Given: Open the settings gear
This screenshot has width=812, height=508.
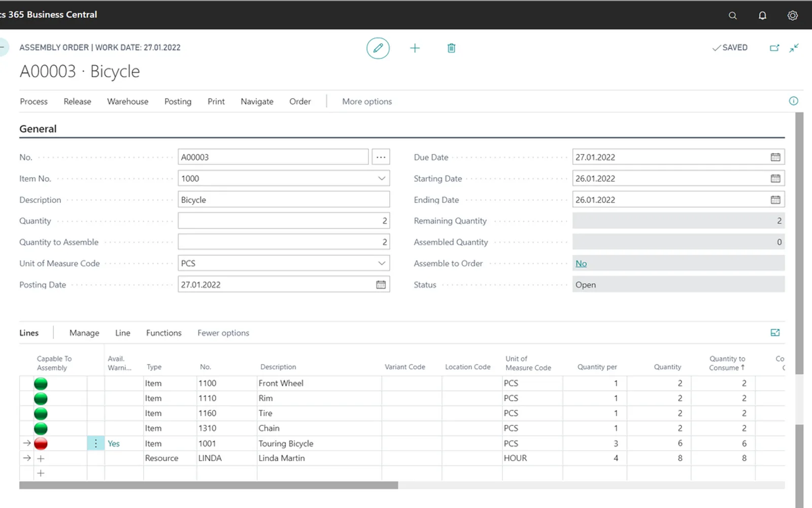Looking at the screenshot, I should click(792, 15).
